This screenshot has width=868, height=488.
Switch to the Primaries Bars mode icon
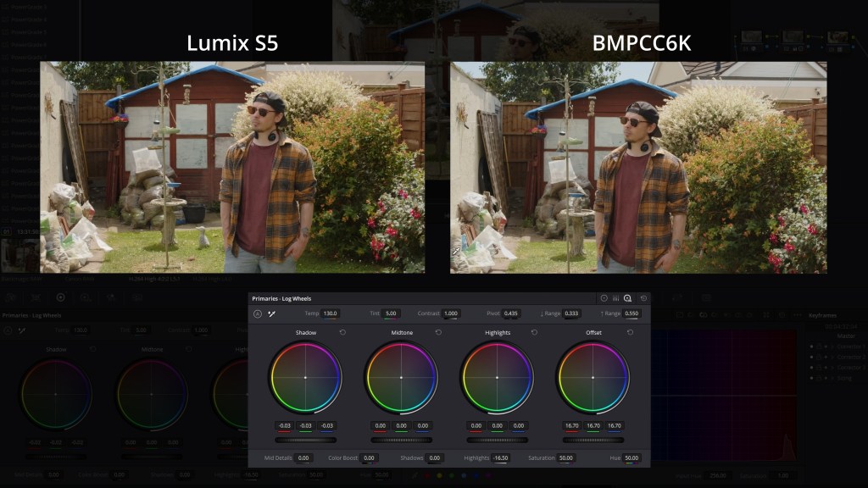coord(615,298)
